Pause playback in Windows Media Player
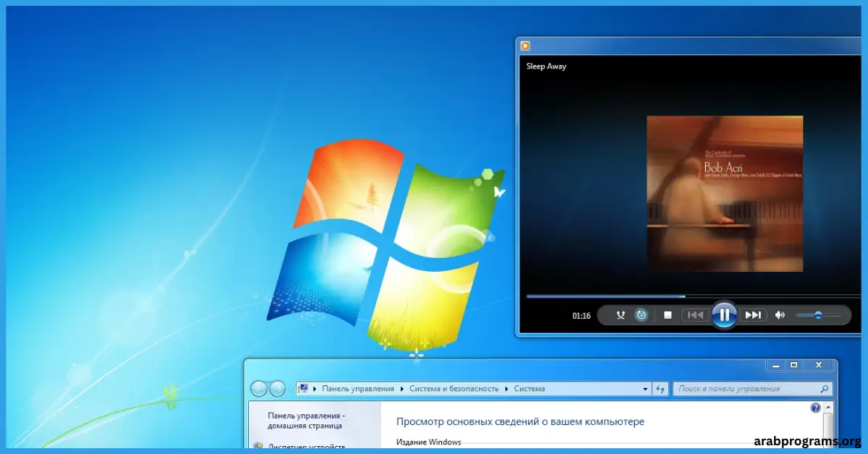 (724, 314)
